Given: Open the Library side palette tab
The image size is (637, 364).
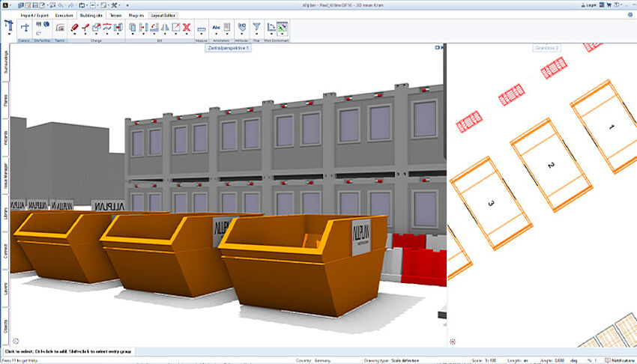Looking at the screenshot, I should (5, 214).
